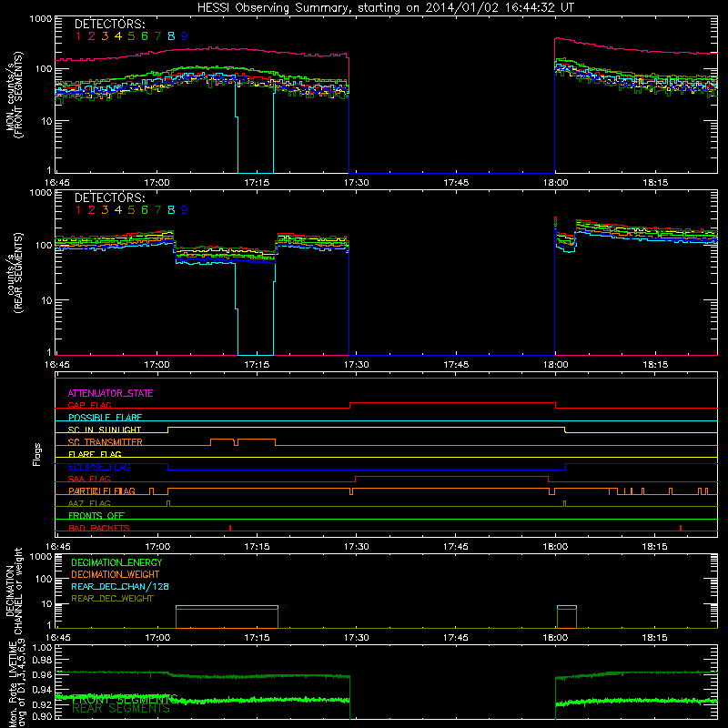Click the AAZ_FLAG label

pyautogui.click(x=89, y=503)
